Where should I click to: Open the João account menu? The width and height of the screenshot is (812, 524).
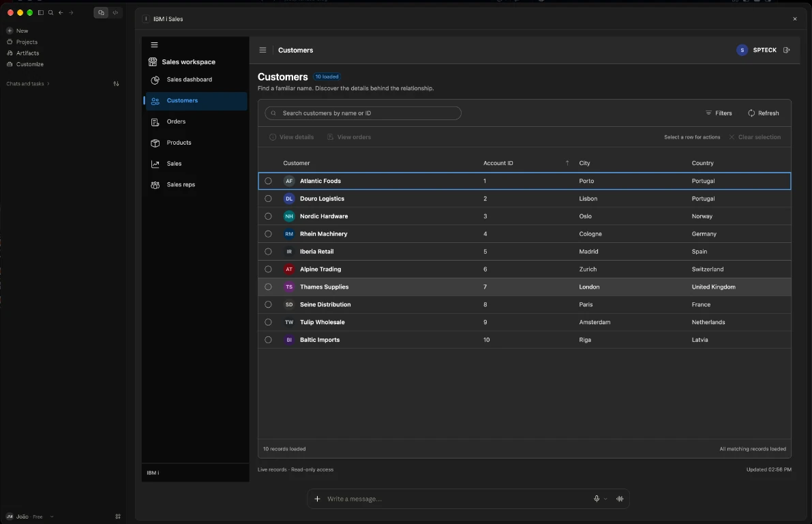point(29,516)
